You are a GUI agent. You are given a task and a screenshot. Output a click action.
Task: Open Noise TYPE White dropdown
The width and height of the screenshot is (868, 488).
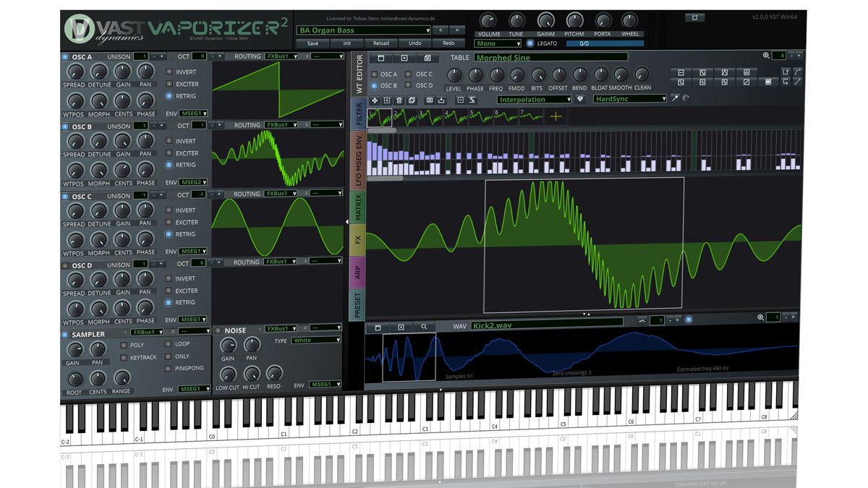(x=316, y=340)
